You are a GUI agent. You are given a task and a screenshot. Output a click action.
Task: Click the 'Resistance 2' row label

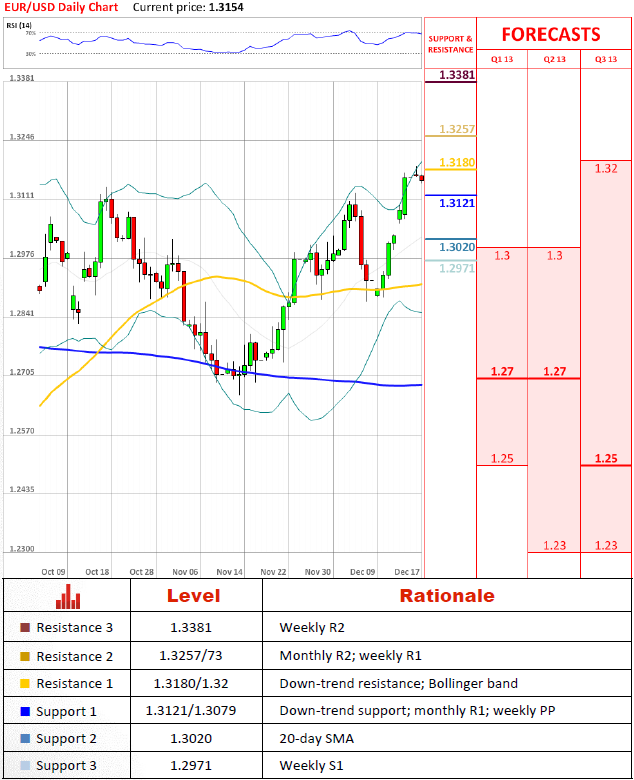tap(75, 657)
